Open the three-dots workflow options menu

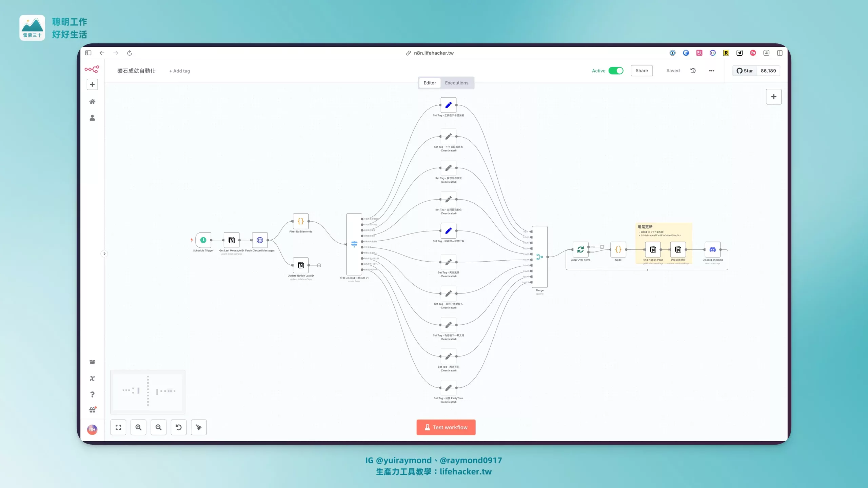pos(712,70)
